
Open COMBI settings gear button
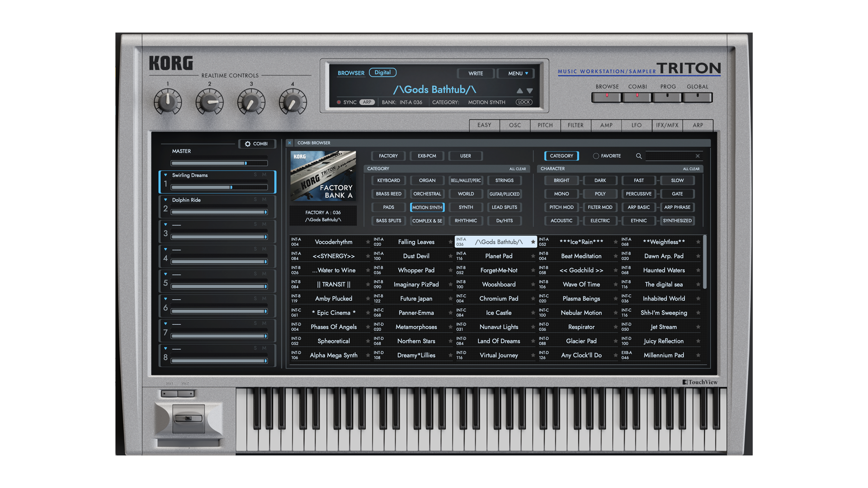click(x=256, y=144)
